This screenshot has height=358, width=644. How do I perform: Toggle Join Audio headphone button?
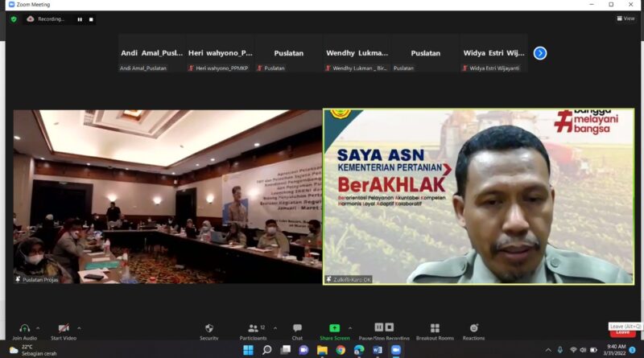coord(24,328)
